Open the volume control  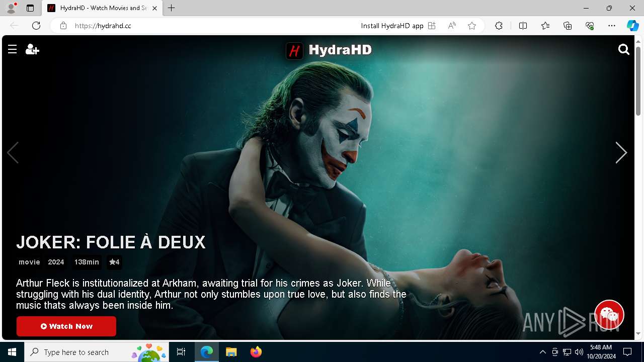(x=579, y=352)
